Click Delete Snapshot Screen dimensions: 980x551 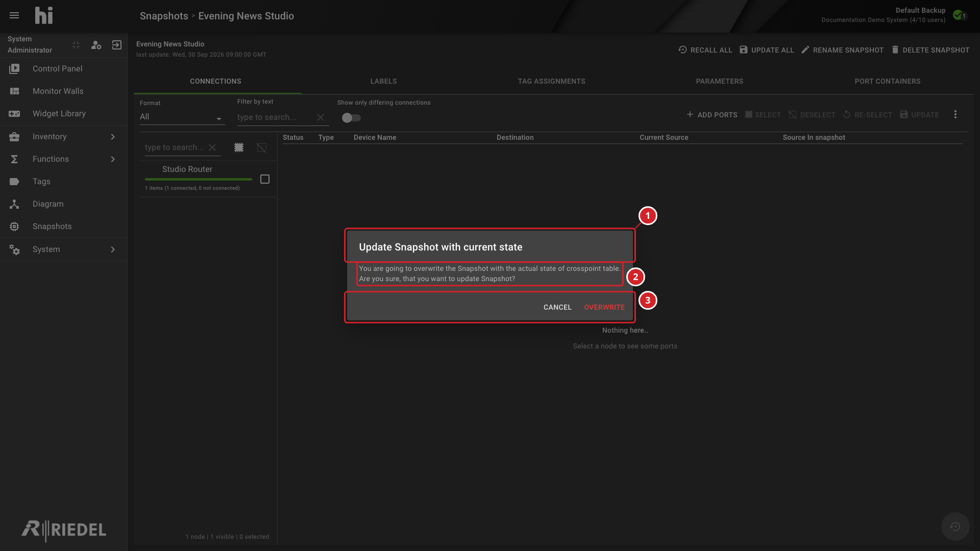(930, 50)
